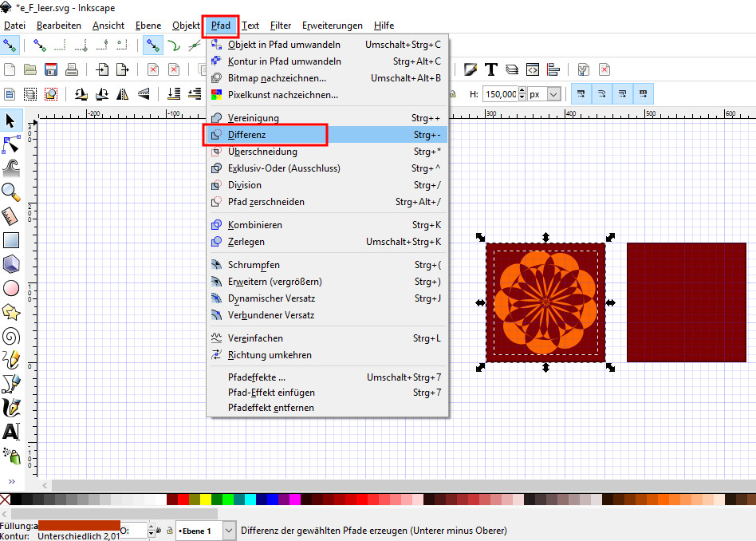Select the Zoom magnifier tool
Image resolution: width=756 pixels, height=541 pixels.
(11, 192)
